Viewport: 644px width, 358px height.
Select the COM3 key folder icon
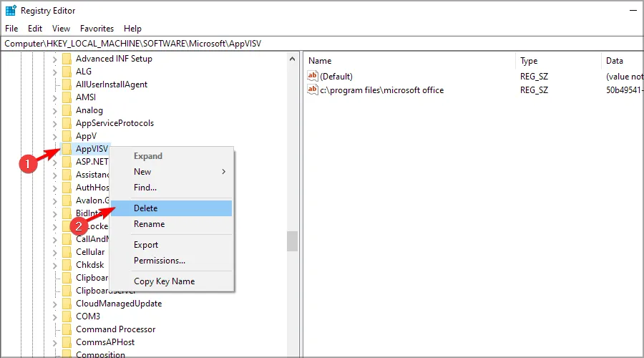(67, 316)
